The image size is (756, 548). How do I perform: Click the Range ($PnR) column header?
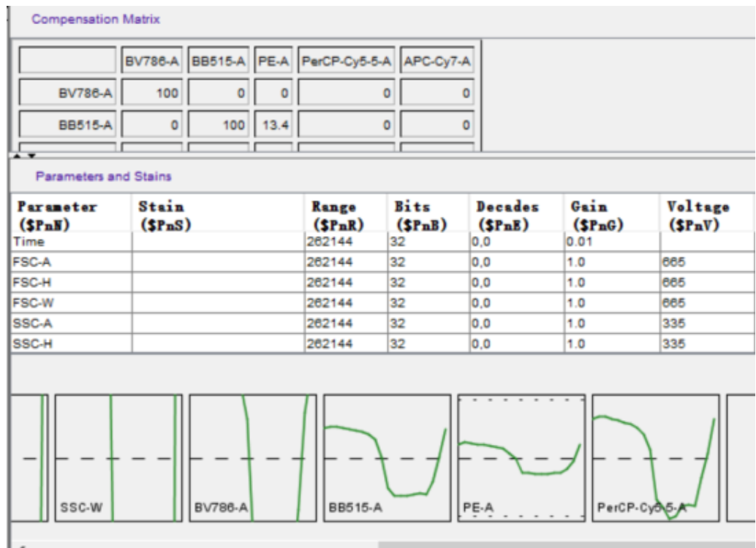click(346, 215)
